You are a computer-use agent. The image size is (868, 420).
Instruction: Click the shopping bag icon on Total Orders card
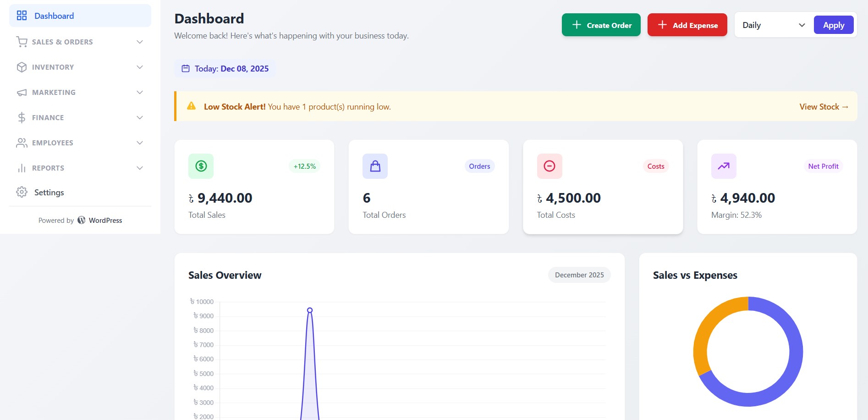click(374, 166)
